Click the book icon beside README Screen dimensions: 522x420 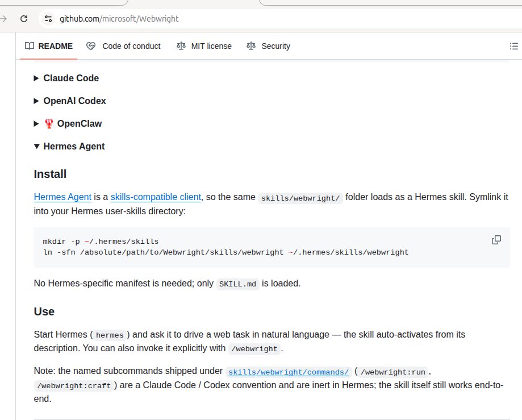tap(30, 46)
